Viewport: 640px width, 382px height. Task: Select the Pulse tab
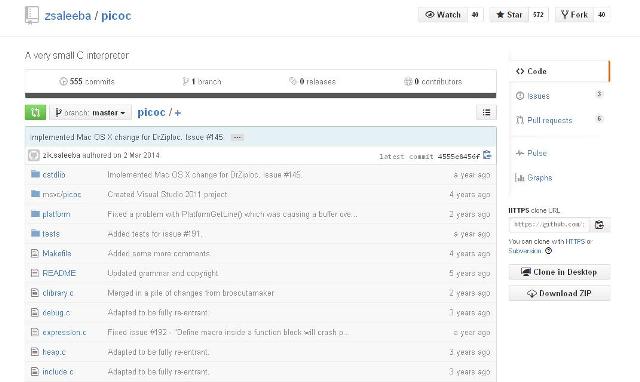(x=560, y=153)
